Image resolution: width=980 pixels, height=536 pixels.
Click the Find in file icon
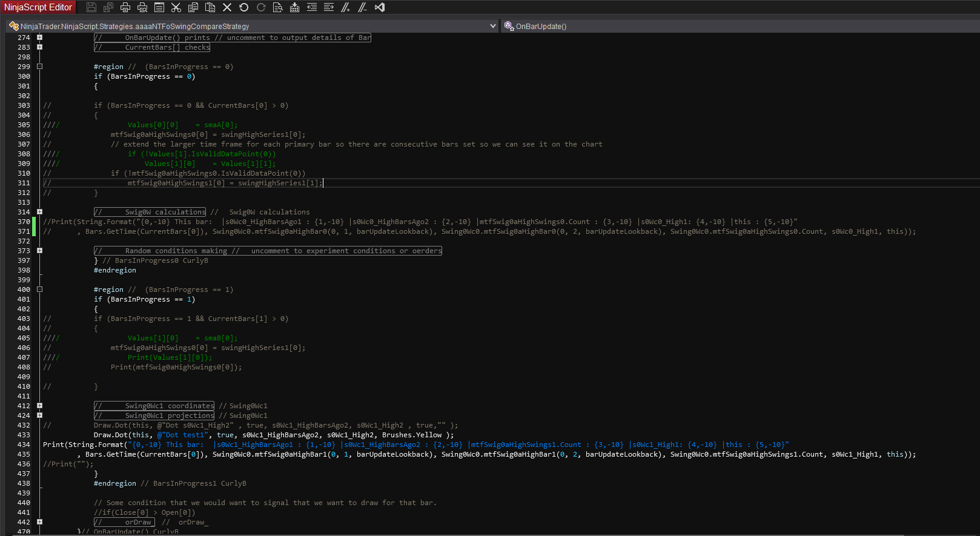(x=278, y=7)
